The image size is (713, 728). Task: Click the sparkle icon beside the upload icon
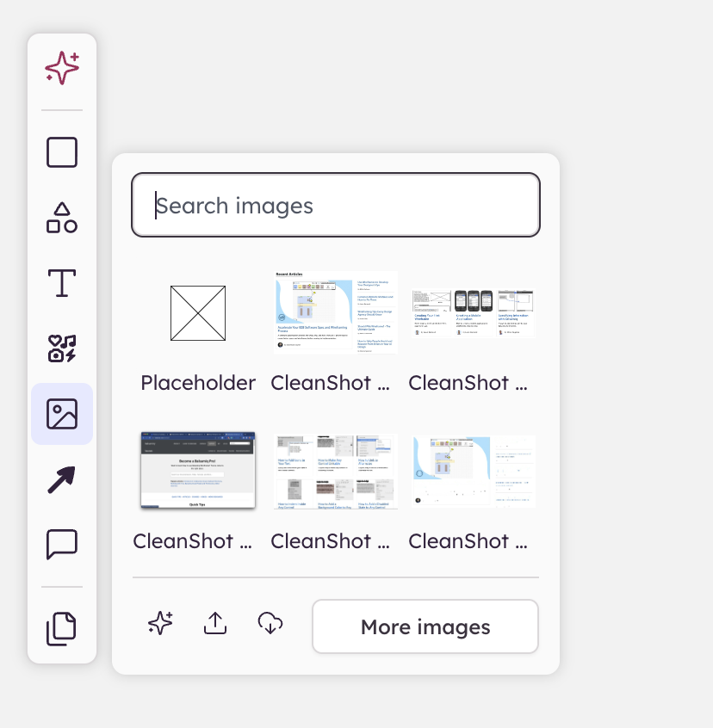click(x=160, y=624)
